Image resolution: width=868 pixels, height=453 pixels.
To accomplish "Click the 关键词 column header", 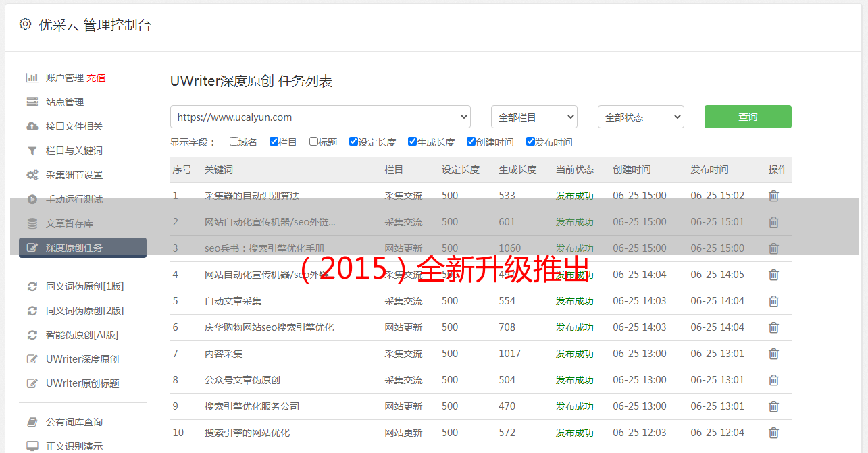I will click(219, 169).
